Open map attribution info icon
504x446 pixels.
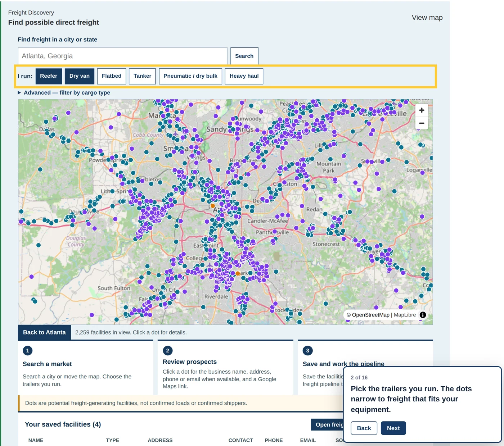click(x=423, y=315)
